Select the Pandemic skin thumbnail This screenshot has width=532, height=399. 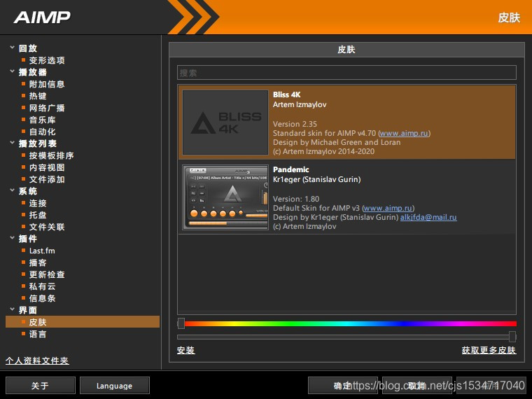225,197
